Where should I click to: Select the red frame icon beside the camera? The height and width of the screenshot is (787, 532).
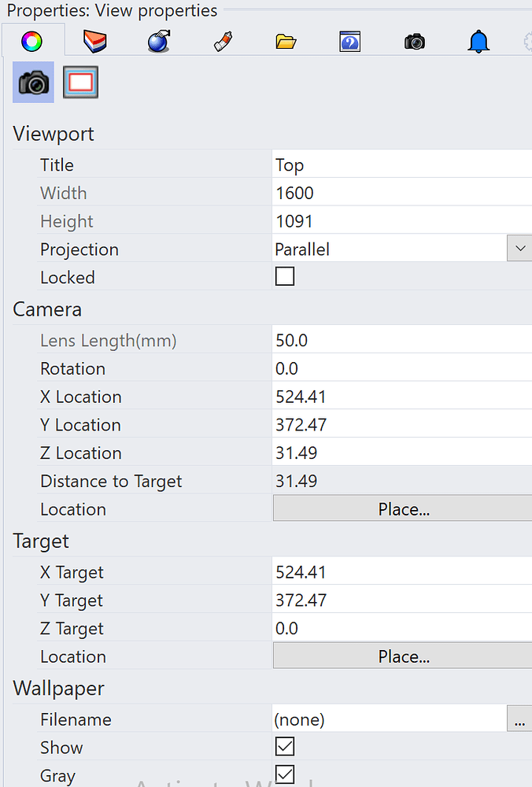(80, 83)
